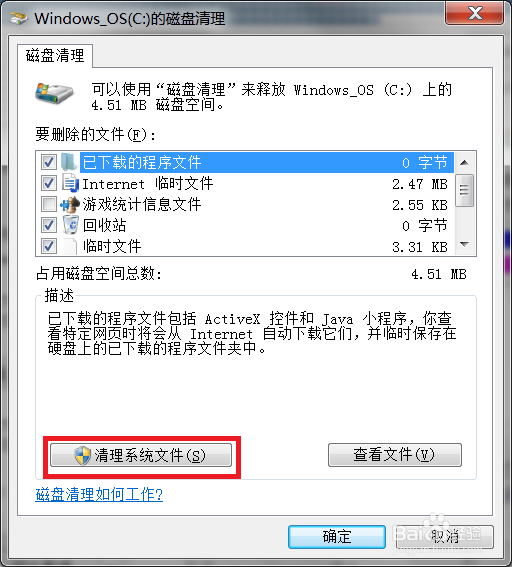Click the Internet 临时文件 document icon
This screenshot has width=512, height=567.
coord(70,183)
